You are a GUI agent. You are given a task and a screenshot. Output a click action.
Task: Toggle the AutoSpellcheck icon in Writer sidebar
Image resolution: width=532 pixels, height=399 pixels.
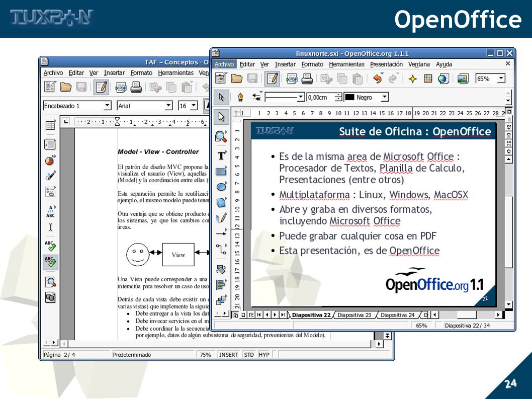click(x=50, y=262)
